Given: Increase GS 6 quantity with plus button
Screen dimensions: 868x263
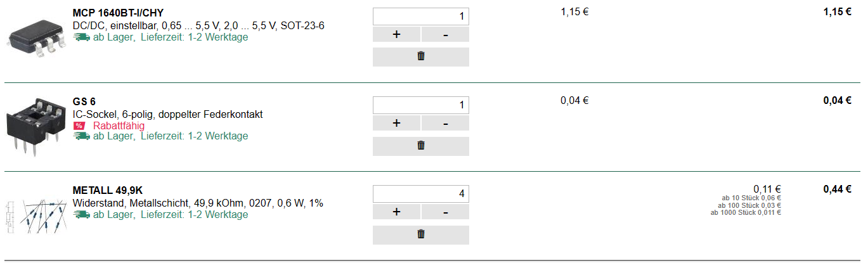Looking at the screenshot, I should point(396,123).
